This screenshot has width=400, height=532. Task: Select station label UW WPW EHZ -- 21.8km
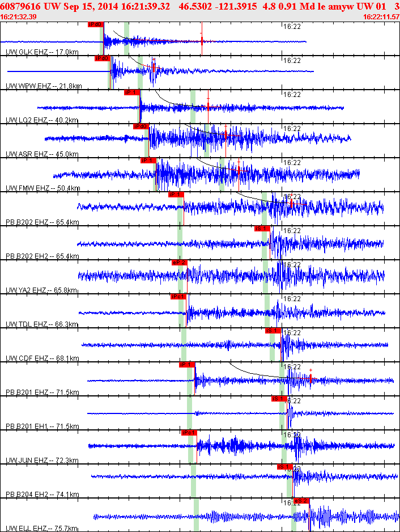pyautogui.click(x=44, y=86)
